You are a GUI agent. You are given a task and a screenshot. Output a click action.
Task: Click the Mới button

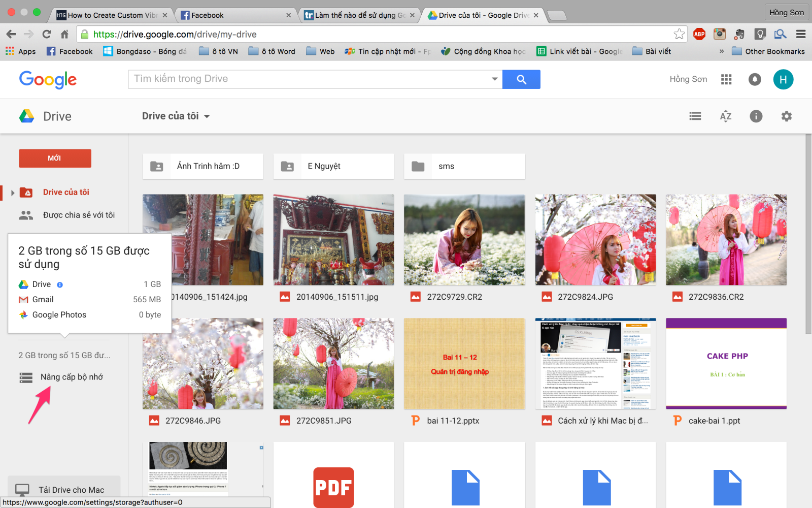tap(55, 158)
